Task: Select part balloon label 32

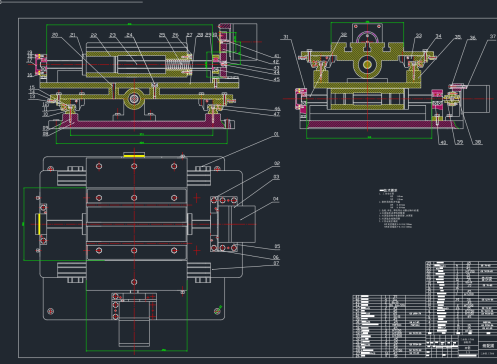Action: coord(344,35)
